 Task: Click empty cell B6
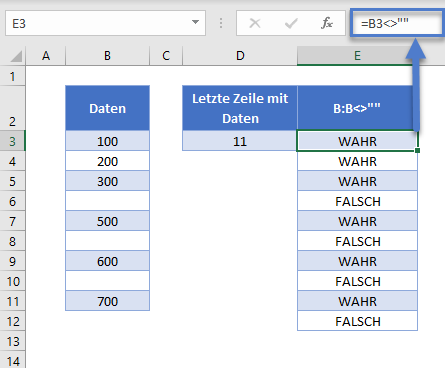107,201
